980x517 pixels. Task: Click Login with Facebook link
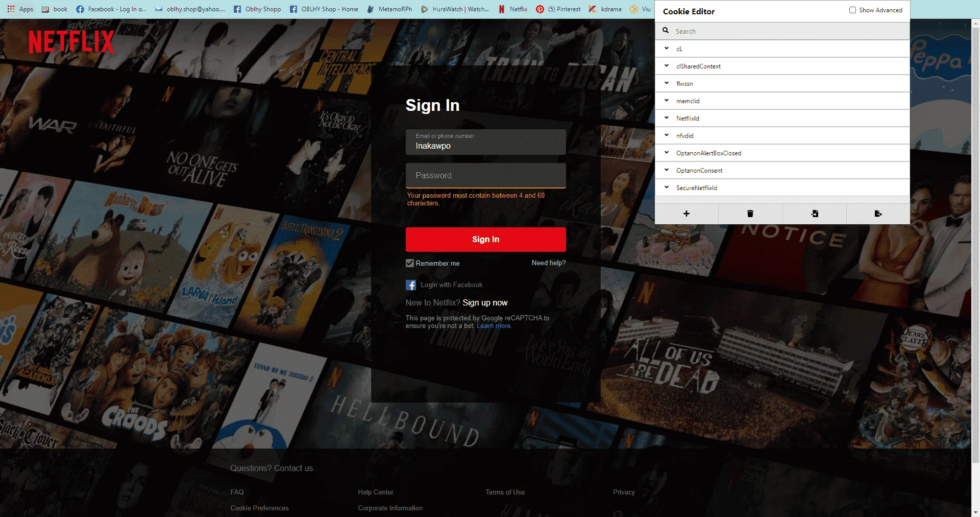coord(451,285)
